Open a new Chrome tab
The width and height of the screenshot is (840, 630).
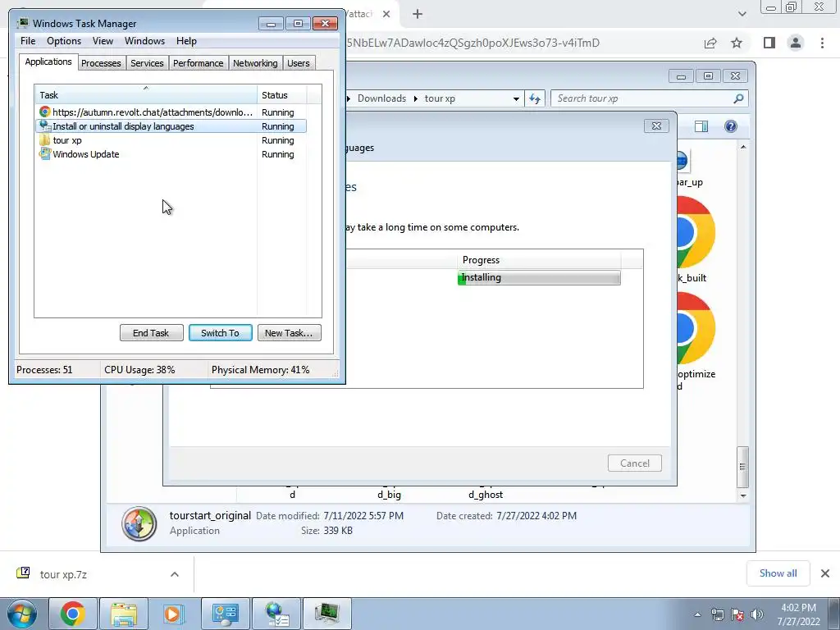(x=418, y=14)
